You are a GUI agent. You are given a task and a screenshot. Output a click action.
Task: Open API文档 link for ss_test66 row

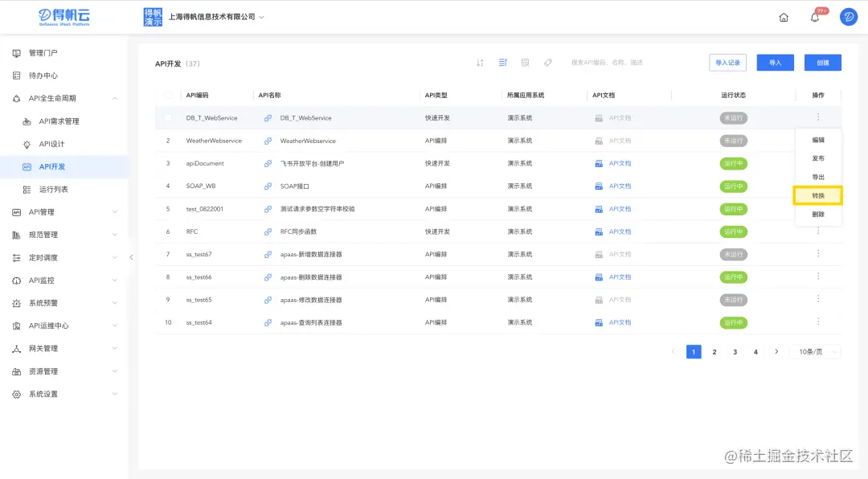[620, 277]
